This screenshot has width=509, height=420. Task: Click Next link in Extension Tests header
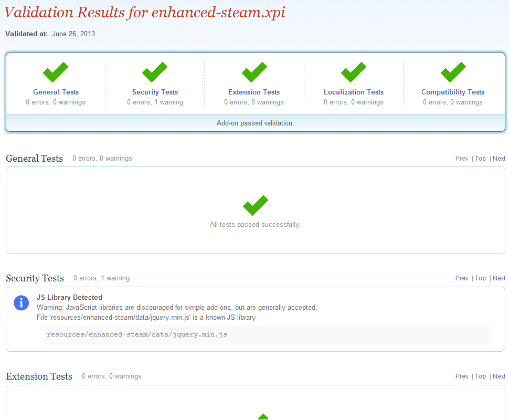499,376
